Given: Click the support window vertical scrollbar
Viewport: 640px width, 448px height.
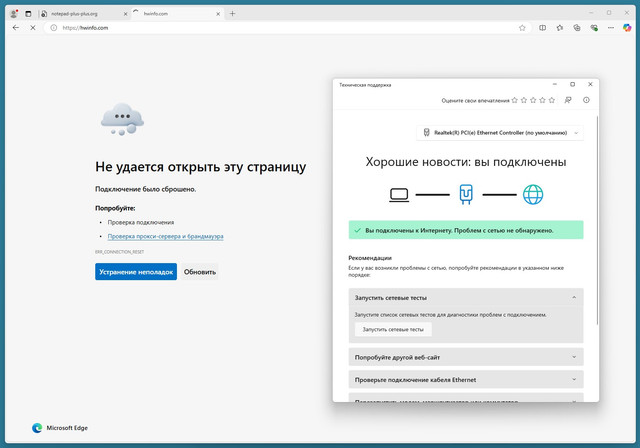Looking at the screenshot, I should click(x=597, y=220).
